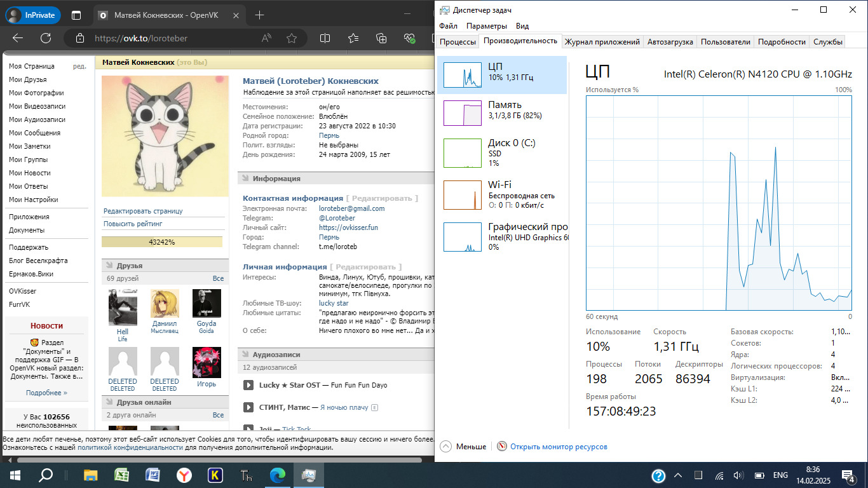Collapse Task Manager with the Меньше chevron
This screenshot has width=868, height=488.
point(445,447)
